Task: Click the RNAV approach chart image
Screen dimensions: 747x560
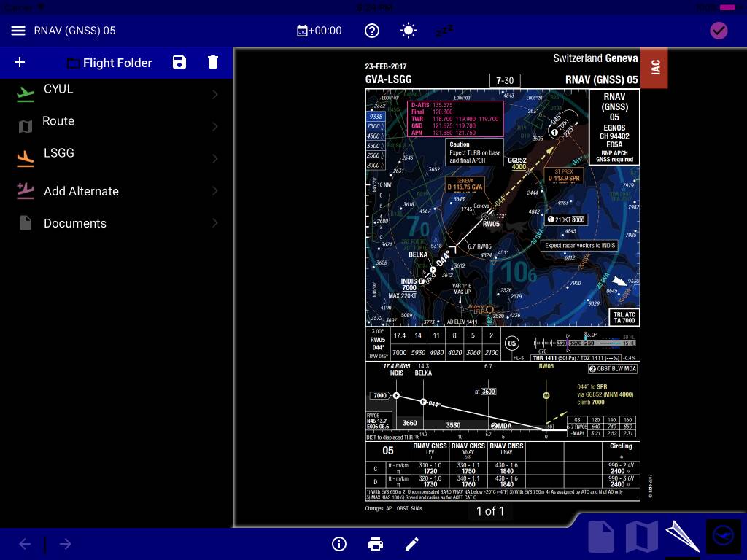Action: coord(502,292)
